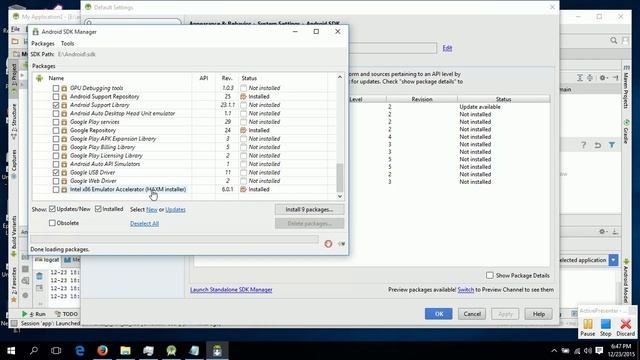Open the Packages menu in SDK Manager

click(x=42, y=43)
